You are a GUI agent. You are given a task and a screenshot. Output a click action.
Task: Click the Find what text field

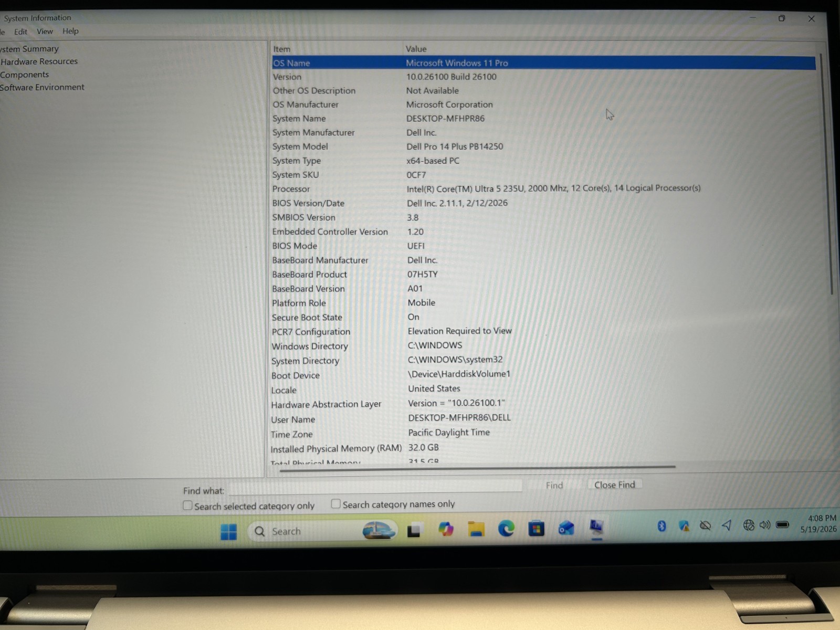(x=375, y=487)
